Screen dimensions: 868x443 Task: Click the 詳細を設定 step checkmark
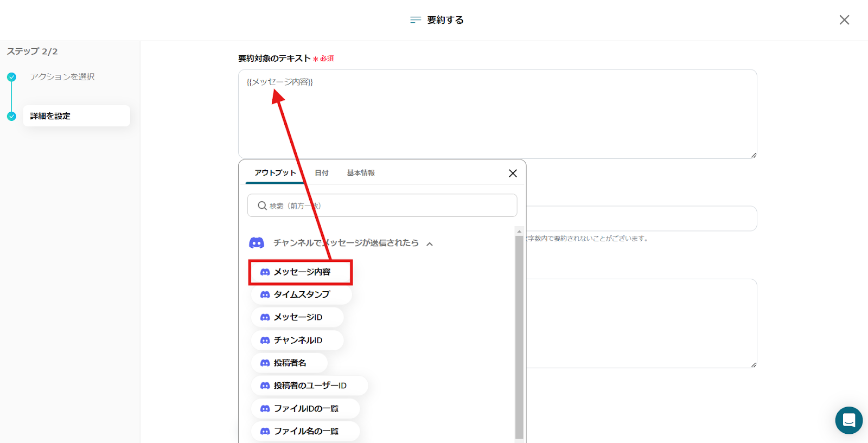pos(11,116)
